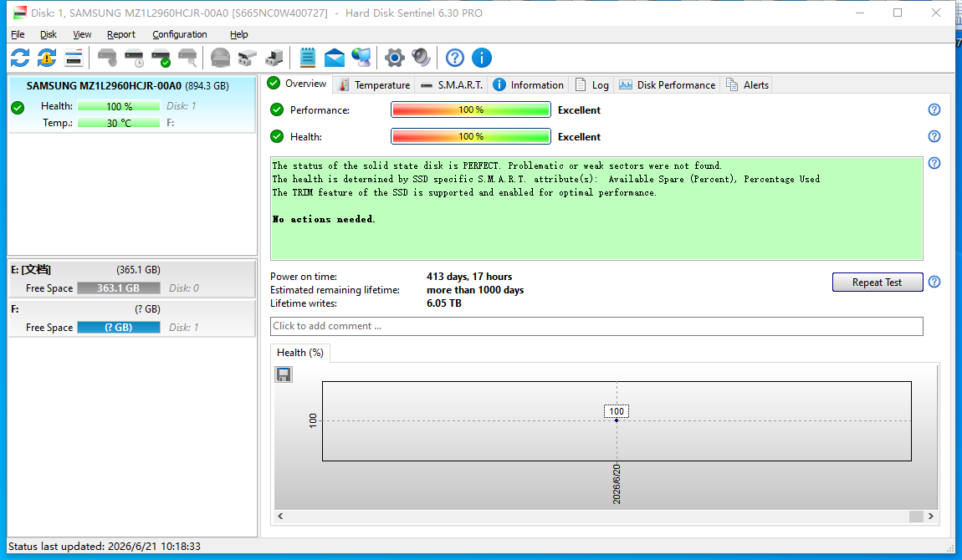Image resolution: width=962 pixels, height=560 pixels.
Task: Click the Repeat Test button
Action: tap(878, 283)
